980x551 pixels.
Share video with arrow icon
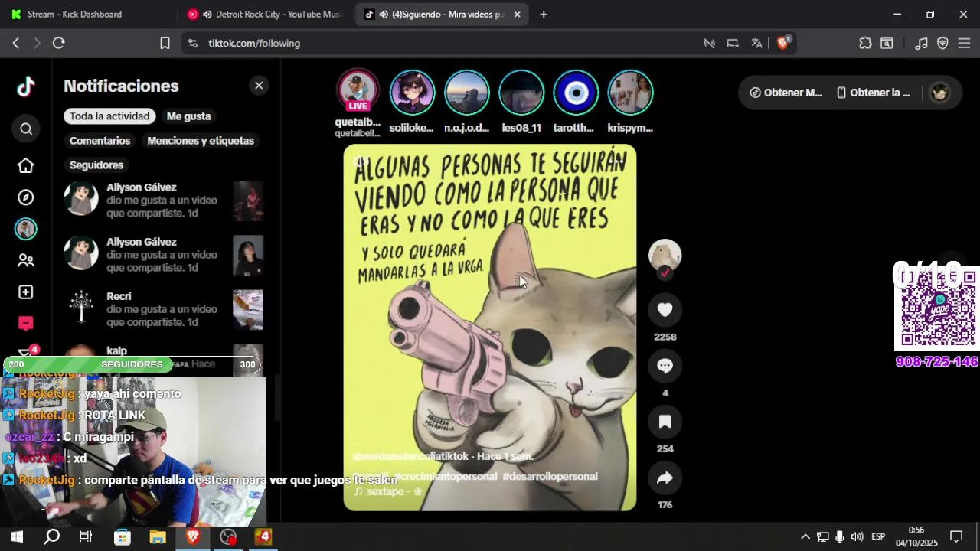pos(665,478)
